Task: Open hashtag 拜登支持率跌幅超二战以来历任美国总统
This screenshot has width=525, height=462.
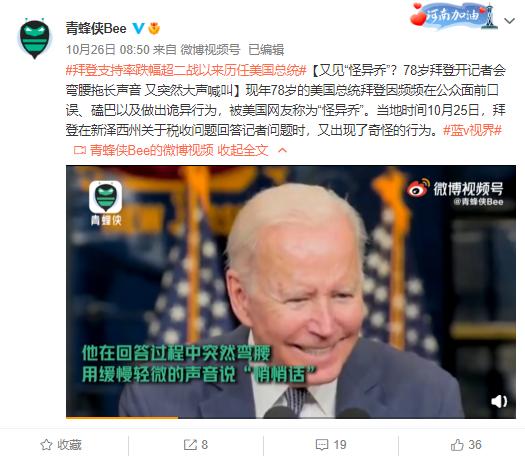Action: 186,70
